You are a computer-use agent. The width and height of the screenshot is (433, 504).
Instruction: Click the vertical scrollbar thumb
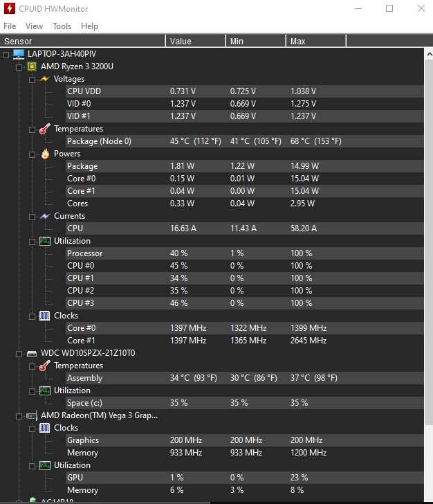[429, 243]
